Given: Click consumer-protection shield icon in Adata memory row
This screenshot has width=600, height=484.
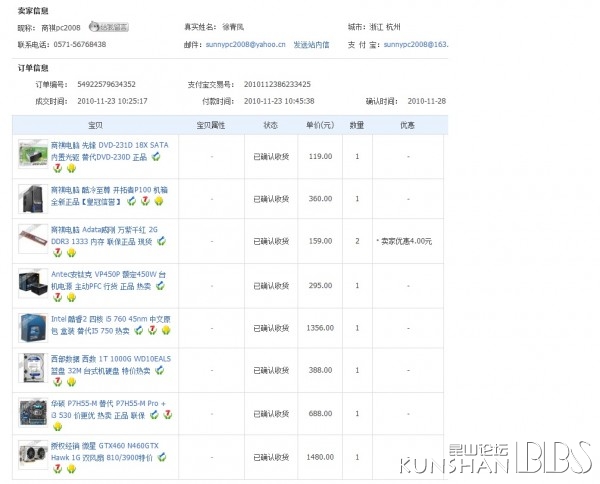Looking at the screenshot, I should point(161,241).
